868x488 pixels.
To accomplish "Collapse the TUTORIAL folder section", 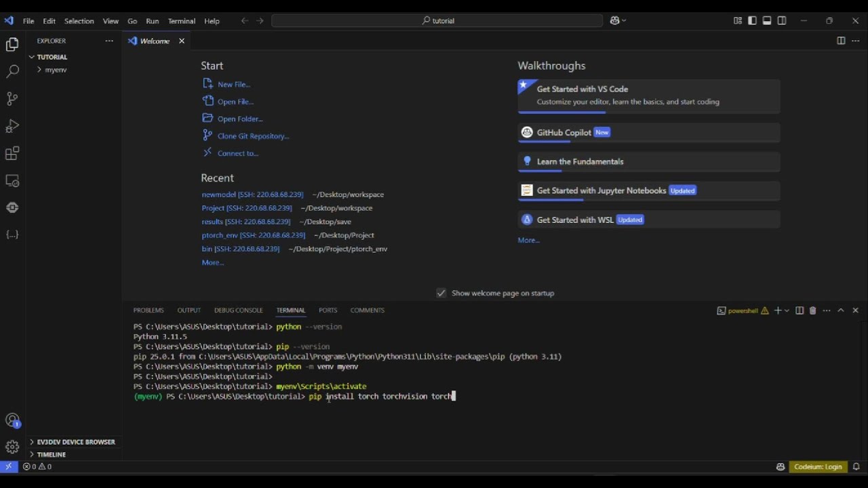I will point(52,57).
